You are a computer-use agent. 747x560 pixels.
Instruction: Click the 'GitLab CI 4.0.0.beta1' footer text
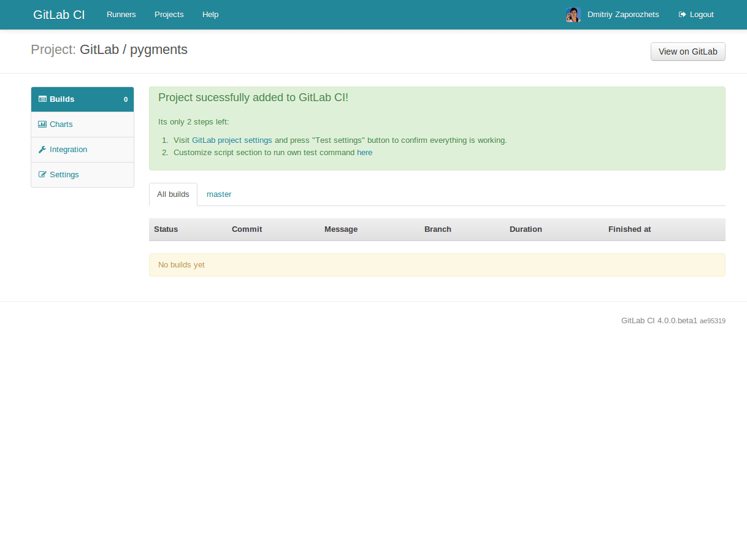[x=659, y=321]
